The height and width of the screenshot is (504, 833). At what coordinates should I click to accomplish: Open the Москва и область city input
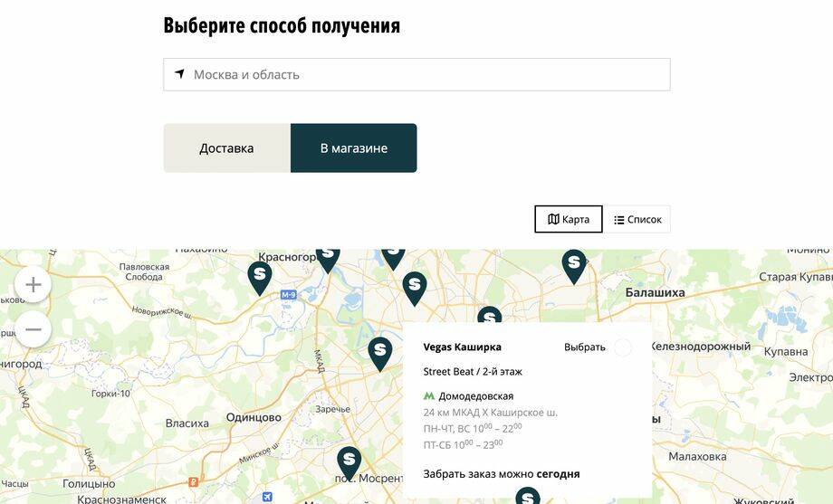[416, 74]
